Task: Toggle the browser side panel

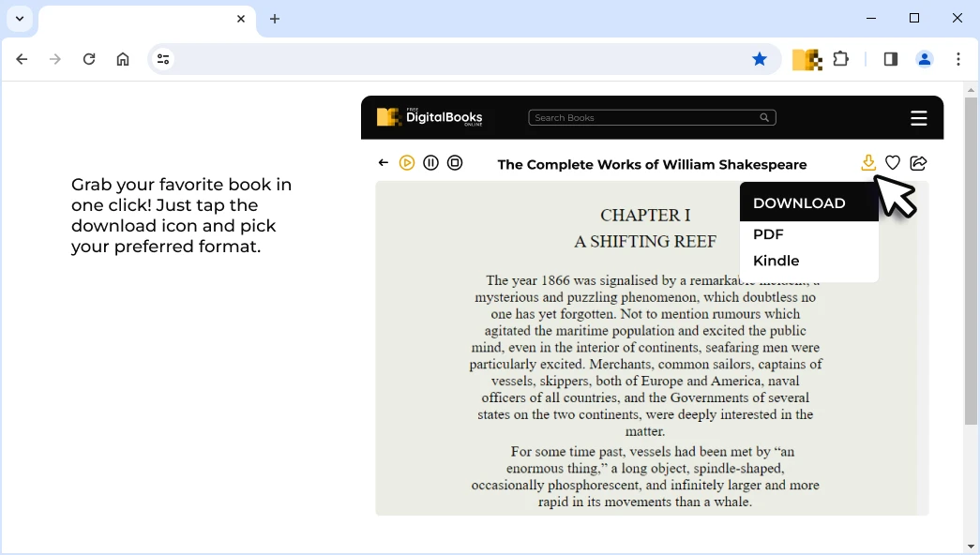Action: 890,59
